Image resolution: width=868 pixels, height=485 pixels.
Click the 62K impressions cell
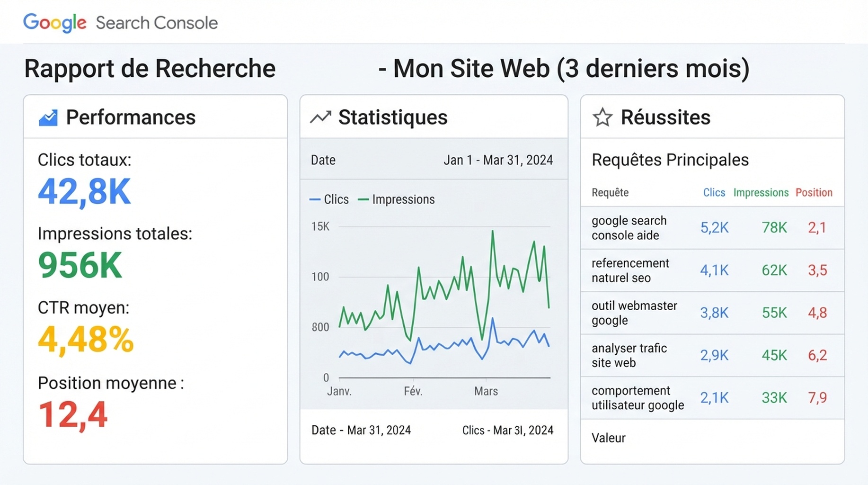[x=774, y=270]
